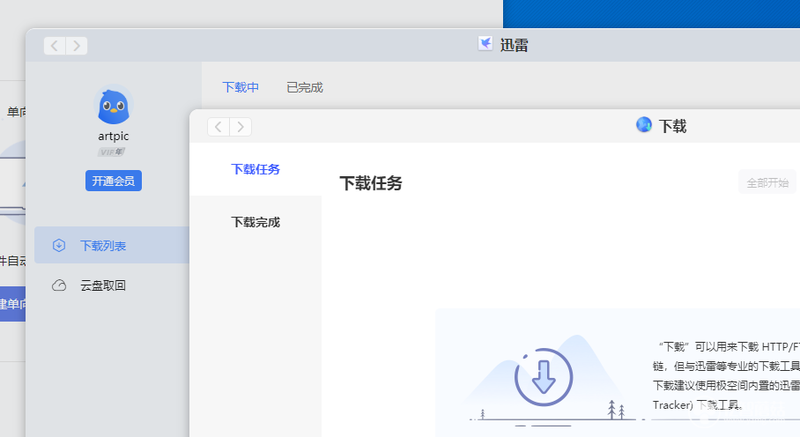This screenshot has width=800, height=437.
Task: Click the 全部开始 button
Action: pyautogui.click(x=767, y=183)
